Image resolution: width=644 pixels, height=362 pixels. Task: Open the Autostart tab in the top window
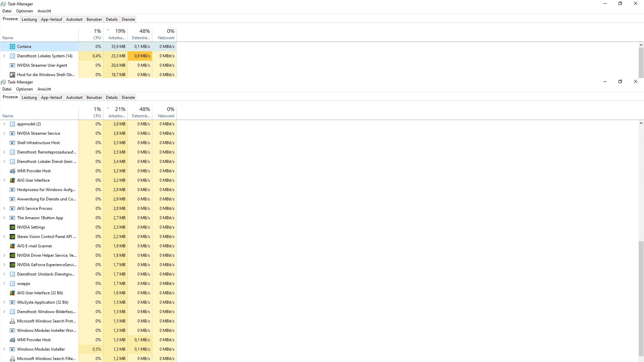click(x=74, y=19)
